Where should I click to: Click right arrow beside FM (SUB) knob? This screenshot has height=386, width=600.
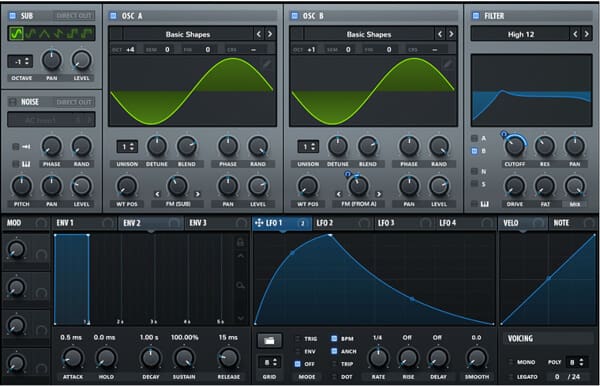coord(197,194)
